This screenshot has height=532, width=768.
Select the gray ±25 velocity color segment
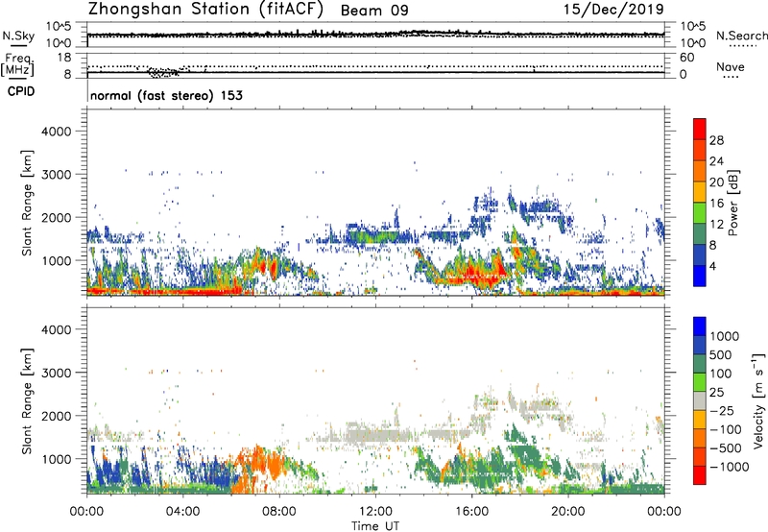coord(700,400)
